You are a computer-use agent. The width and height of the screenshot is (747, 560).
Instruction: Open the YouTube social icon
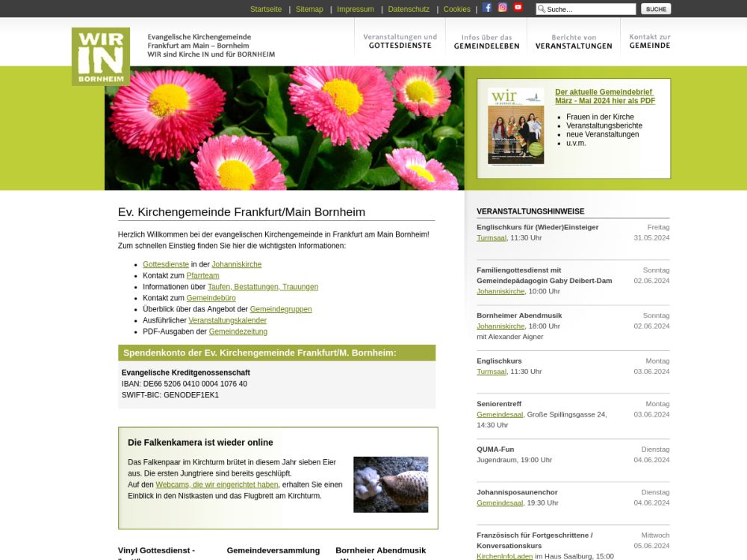pyautogui.click(x=518, y=7)
